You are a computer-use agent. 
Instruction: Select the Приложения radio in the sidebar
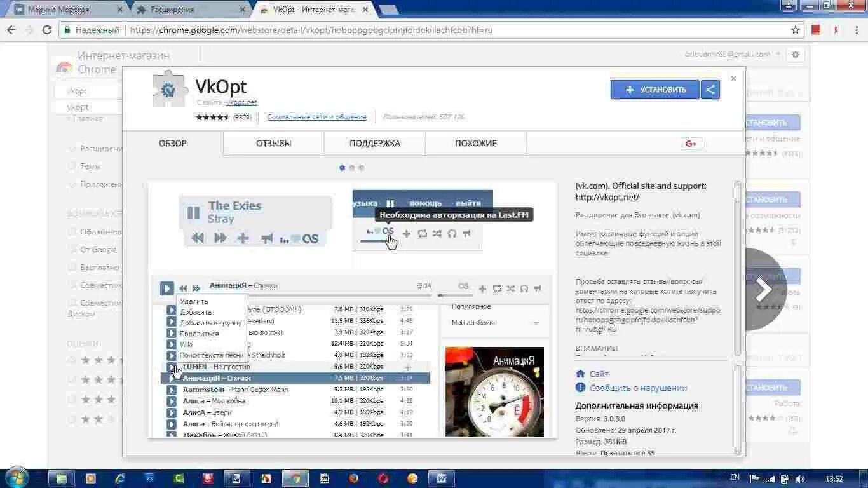72,184
